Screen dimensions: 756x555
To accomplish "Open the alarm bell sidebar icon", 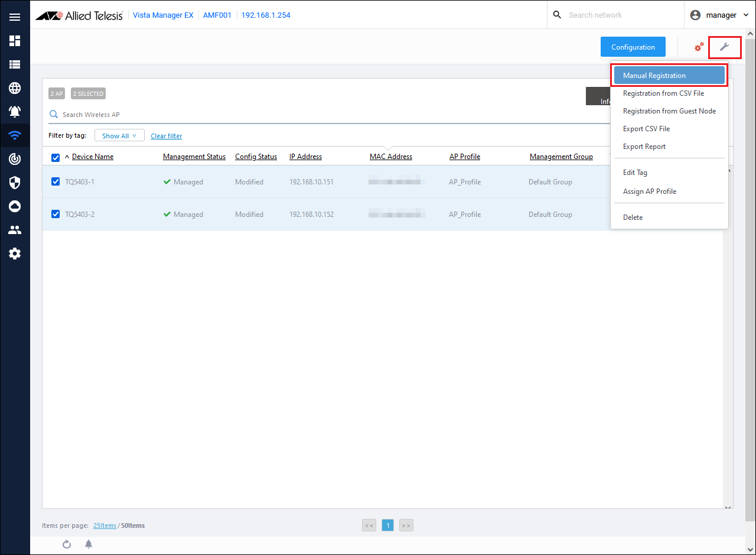I will [15, 112].
